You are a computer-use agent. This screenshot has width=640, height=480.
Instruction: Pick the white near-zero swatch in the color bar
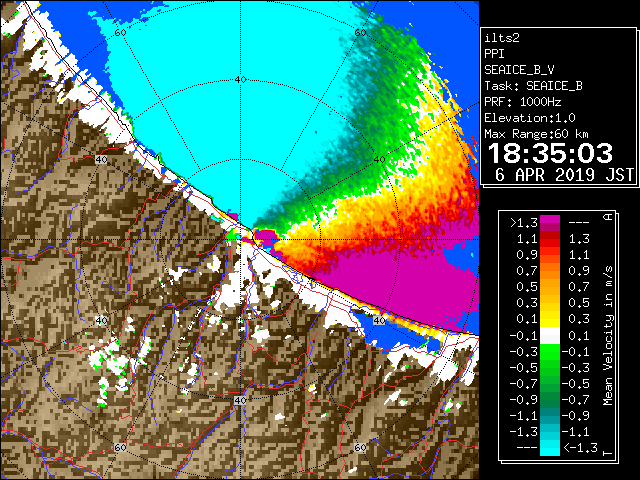coord(550,336)
